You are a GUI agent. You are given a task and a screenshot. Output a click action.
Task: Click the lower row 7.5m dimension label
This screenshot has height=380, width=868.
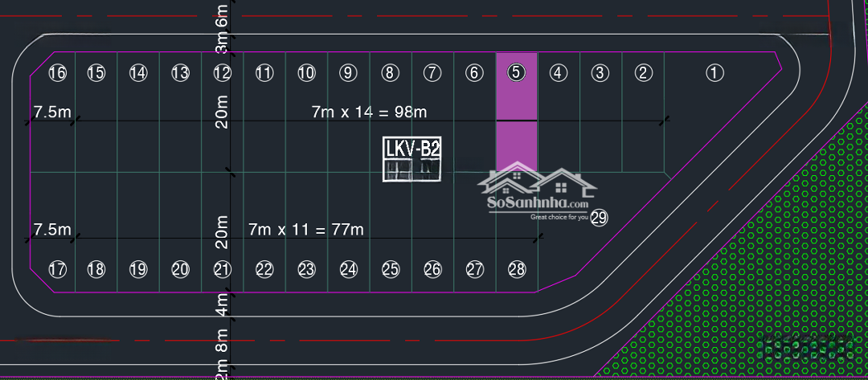[52, 230]
